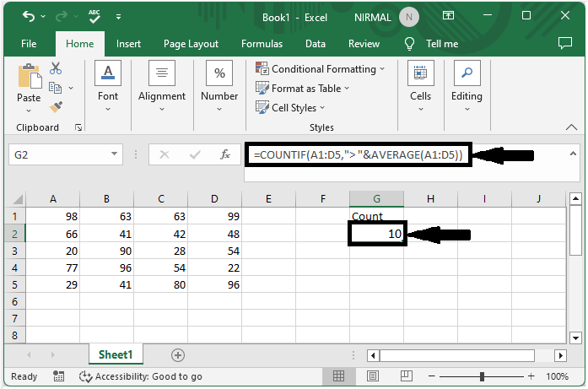Screen dimensions: 588x389
Task: Click the Name Box showing G2
Action: (59, 154)
